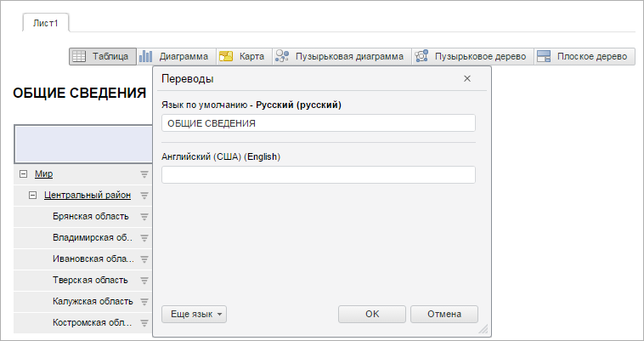Click the filter icon next to Мир
Screen dimensions: 644x341
[x=144, y=174]
